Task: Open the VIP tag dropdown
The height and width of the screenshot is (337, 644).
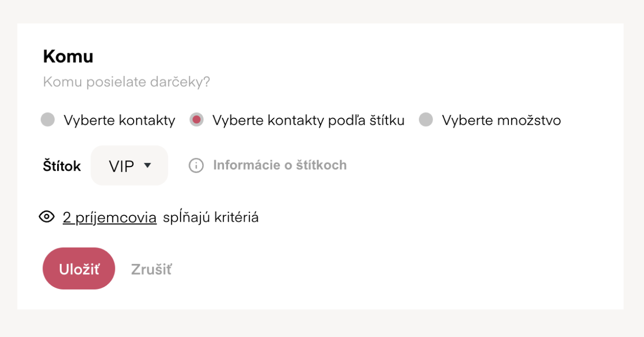Action: point(130,165)
